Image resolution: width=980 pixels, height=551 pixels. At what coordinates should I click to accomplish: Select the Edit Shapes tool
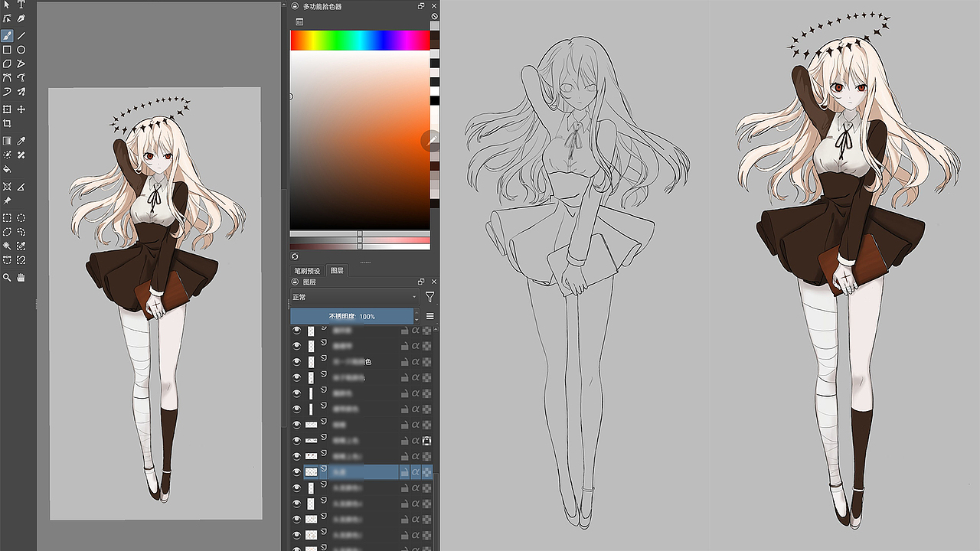tap(7, 18)
